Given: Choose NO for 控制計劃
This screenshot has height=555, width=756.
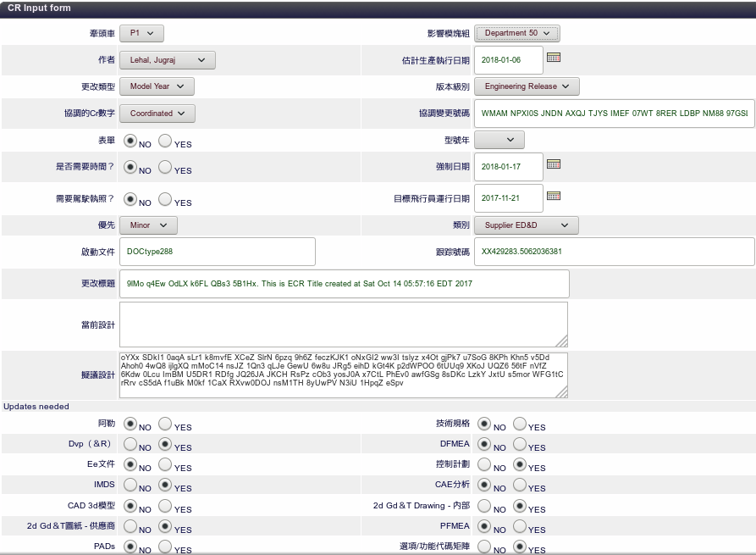Looking at the screenshot, I should [484, 464].
